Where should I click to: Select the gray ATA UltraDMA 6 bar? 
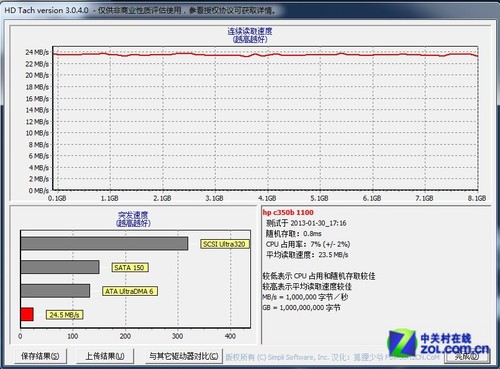[55, 291]
